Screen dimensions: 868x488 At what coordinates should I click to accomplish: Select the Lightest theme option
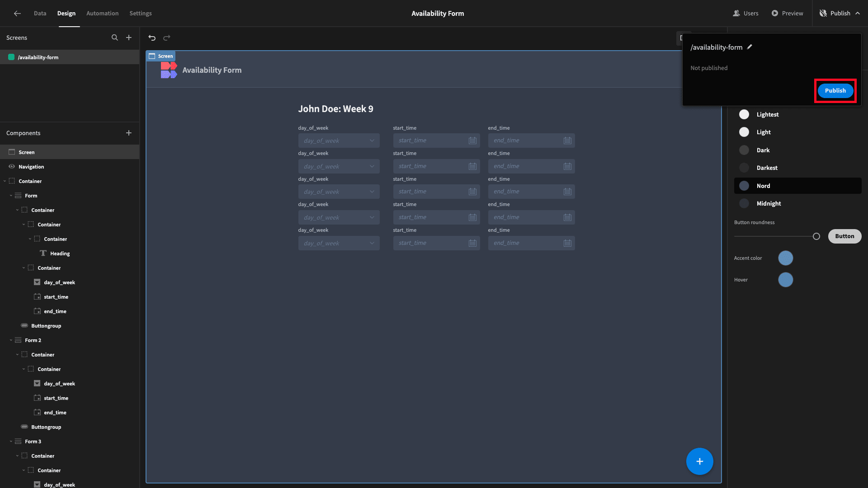797,114
